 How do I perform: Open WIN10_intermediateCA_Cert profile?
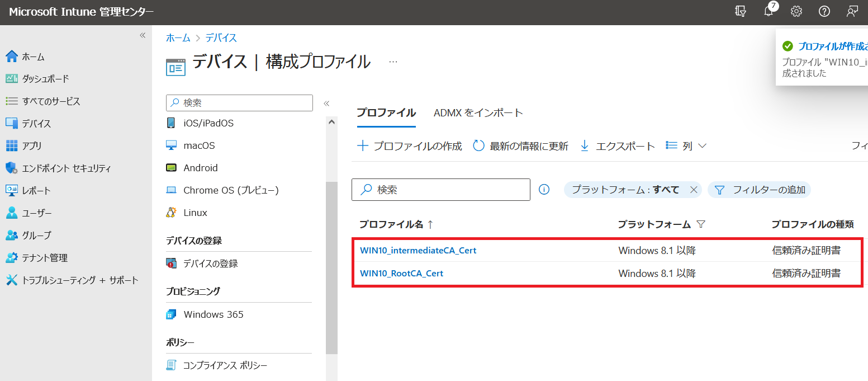point(418,251)
